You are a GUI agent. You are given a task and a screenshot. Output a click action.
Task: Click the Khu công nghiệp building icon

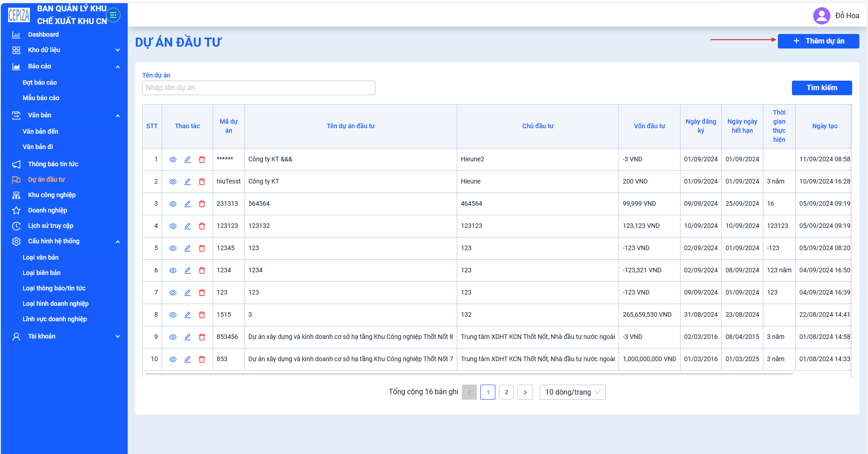click(16, 195)
